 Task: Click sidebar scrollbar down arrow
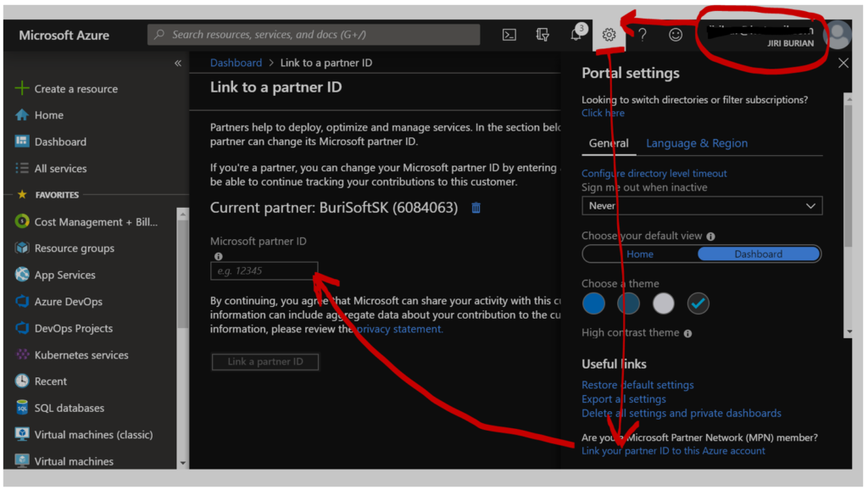pyautogui.click(x=183, y=463)
